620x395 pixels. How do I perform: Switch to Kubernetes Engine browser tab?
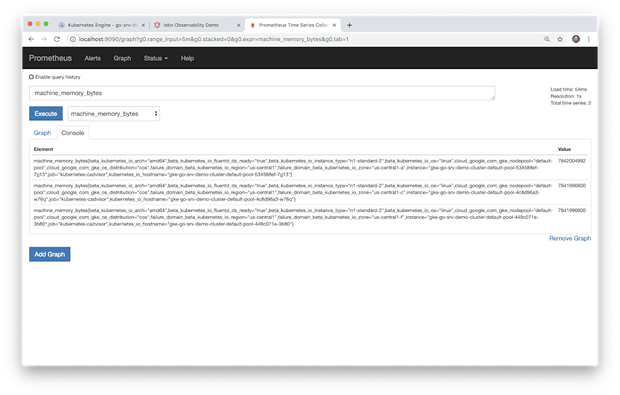click(102, 25)
